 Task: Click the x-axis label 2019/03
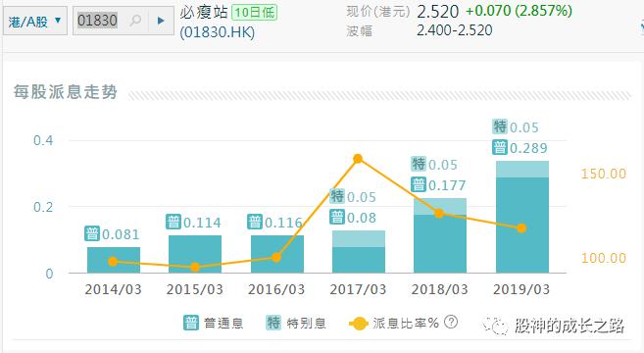(521, 289)
